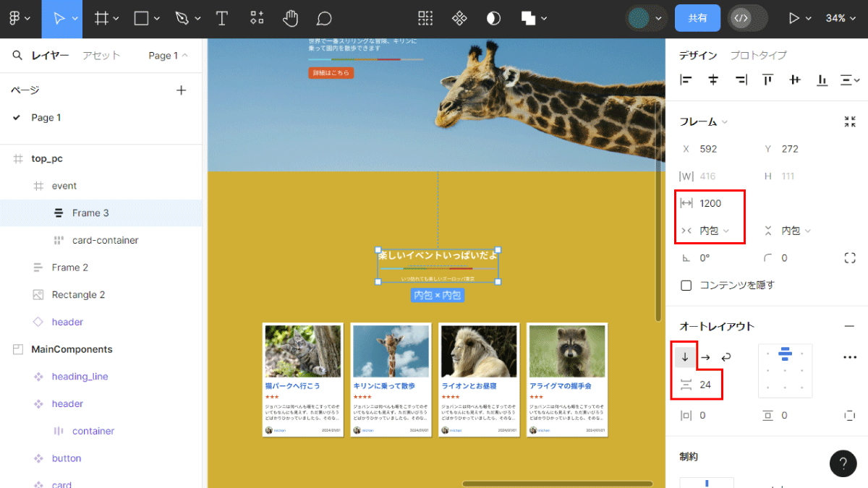The image size is (868, 488).
Task: Switch to the レイヤー tab
Action: [51, 56]
